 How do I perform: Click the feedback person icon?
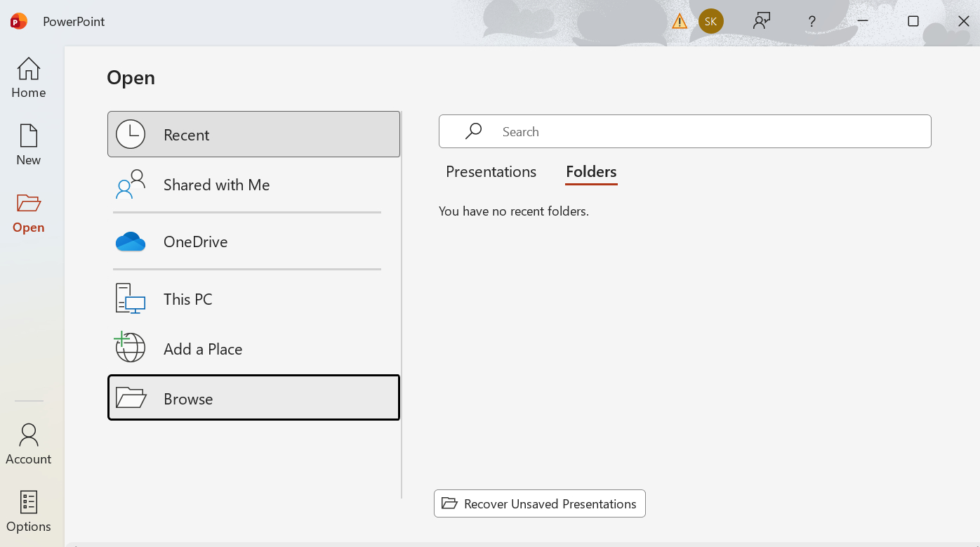tap(762, 22)
